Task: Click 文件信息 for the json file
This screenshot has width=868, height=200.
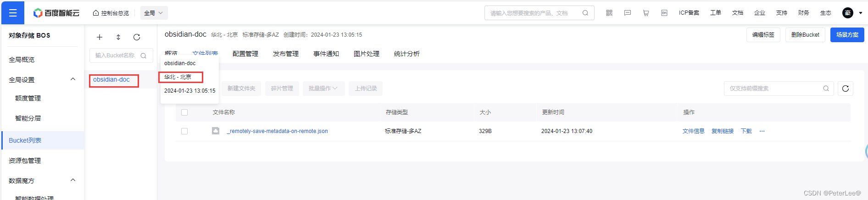Action: 693,131
